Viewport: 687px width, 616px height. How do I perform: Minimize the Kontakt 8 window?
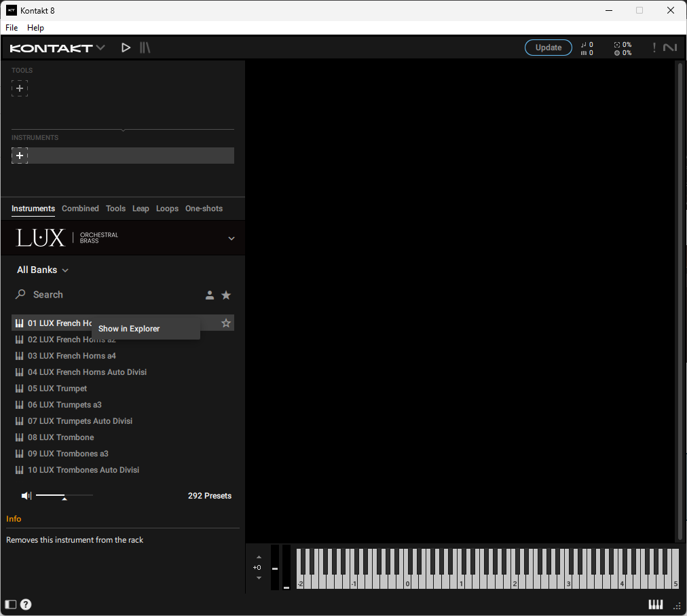coord(609,10)
